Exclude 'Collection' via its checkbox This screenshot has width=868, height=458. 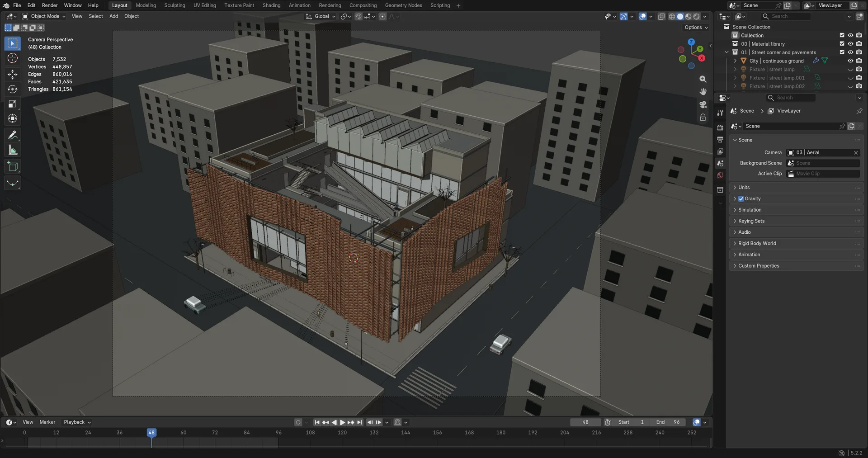842,35
